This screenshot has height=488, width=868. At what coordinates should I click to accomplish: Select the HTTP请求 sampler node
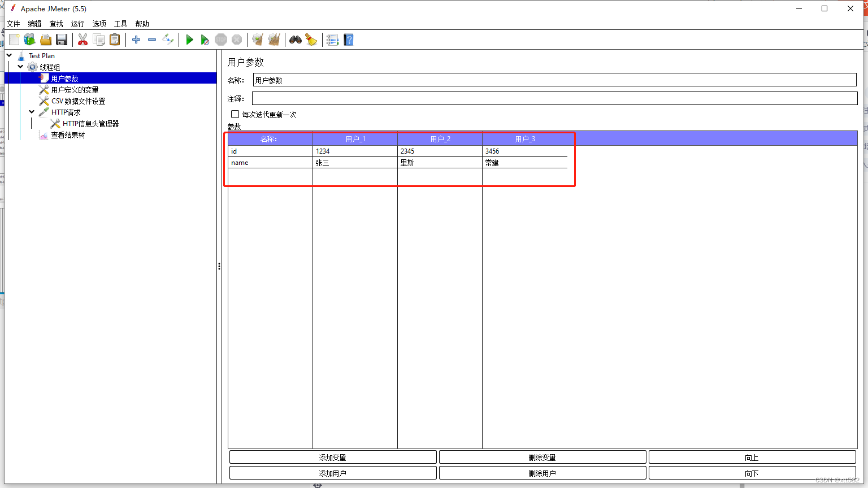(x=66, y=112)
